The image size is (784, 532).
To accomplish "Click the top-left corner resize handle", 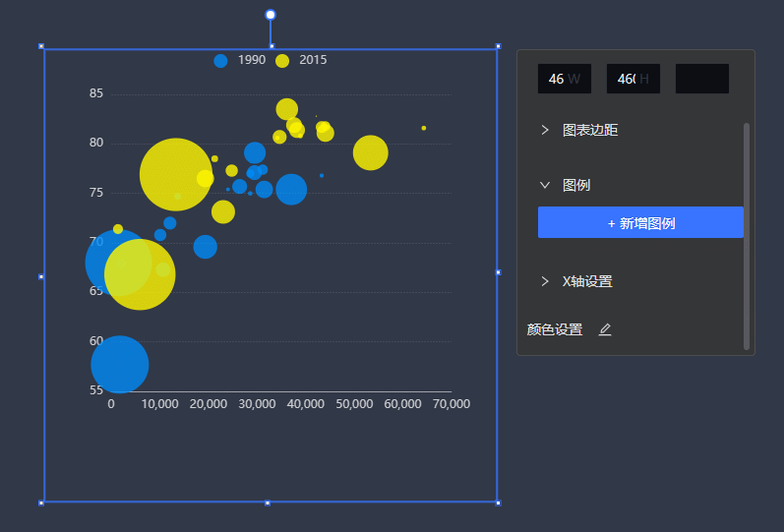I will click(41, 46).
